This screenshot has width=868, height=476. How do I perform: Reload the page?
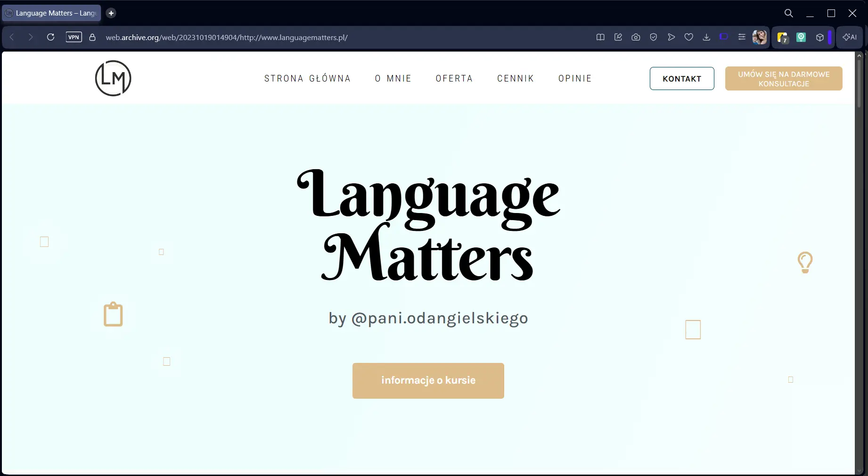(x=50, y=37)
